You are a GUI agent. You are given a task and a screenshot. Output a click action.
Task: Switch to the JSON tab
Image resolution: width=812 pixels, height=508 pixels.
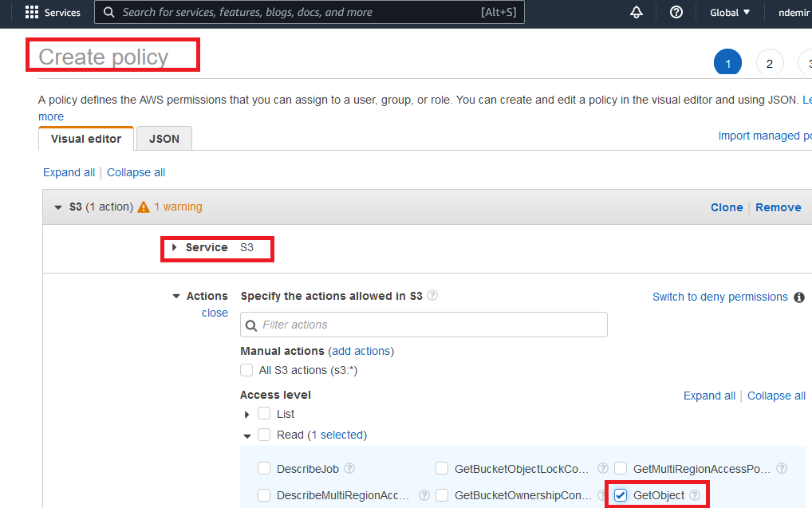pos(164,139)
